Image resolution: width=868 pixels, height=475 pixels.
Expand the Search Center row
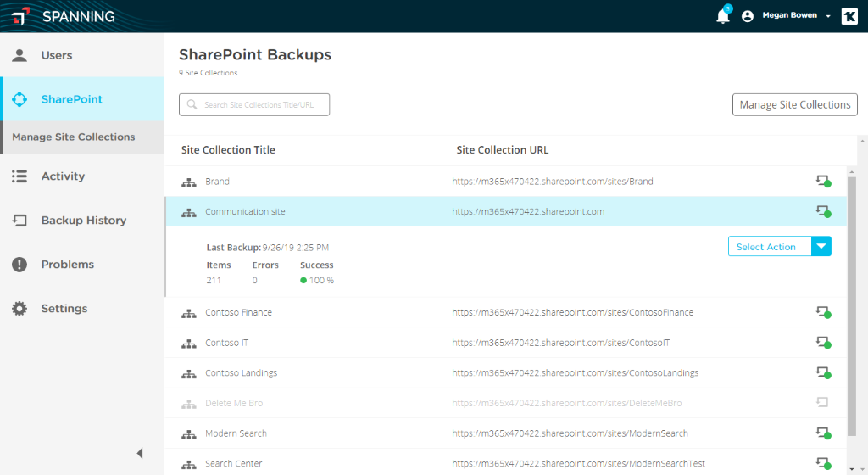pos(506,463)
